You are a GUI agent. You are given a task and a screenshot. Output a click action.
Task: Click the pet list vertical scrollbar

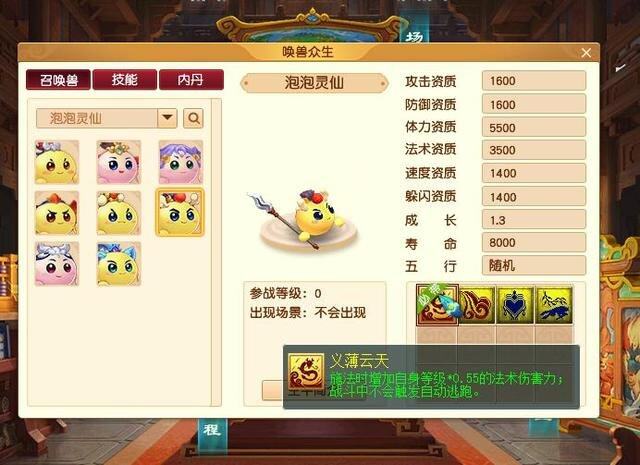(x=216, y=252)
